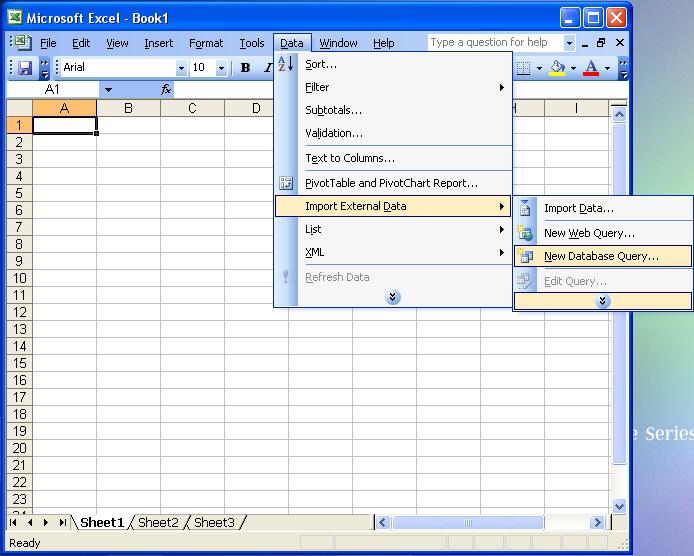Expand the Import External Data submenu chevron
Image resolution: width=694 pixels, height=556 pixels.
(x=602, y=301)
